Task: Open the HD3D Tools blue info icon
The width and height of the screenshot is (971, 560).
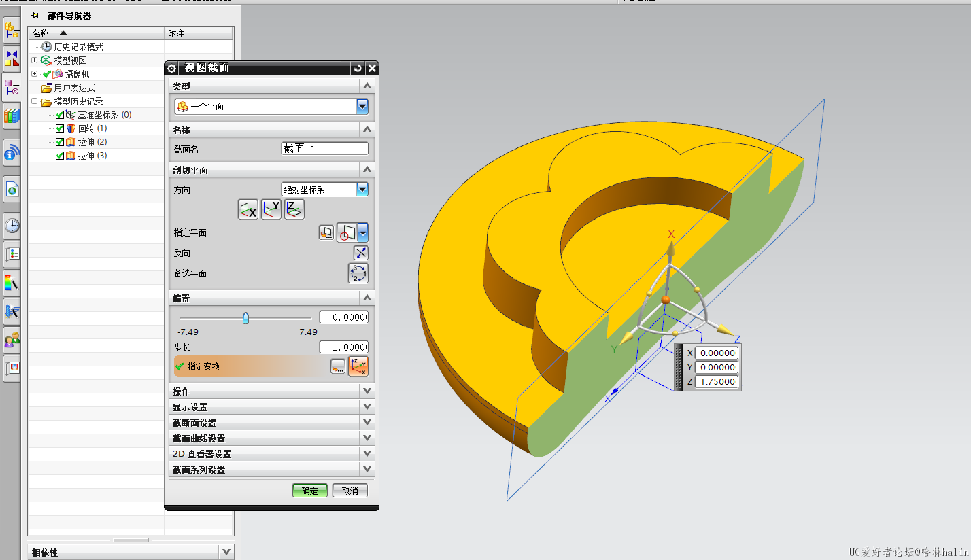Action: click(12, 154)
